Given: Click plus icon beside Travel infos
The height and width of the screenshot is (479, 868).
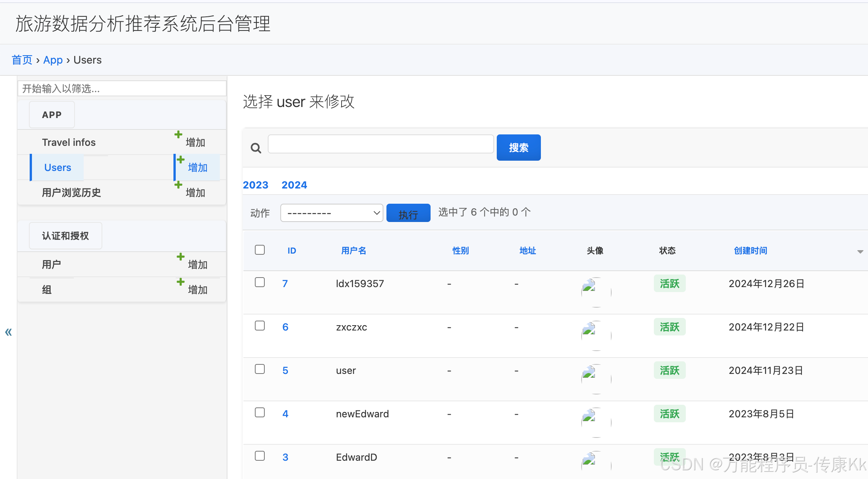Looking at the screenshot, I should tap(178, 135).
